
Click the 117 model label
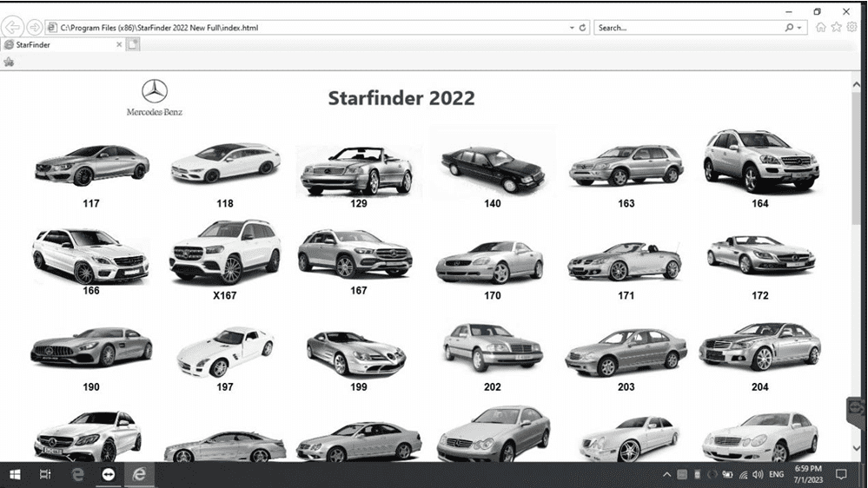pyautogui.click(x=91, y=203)
